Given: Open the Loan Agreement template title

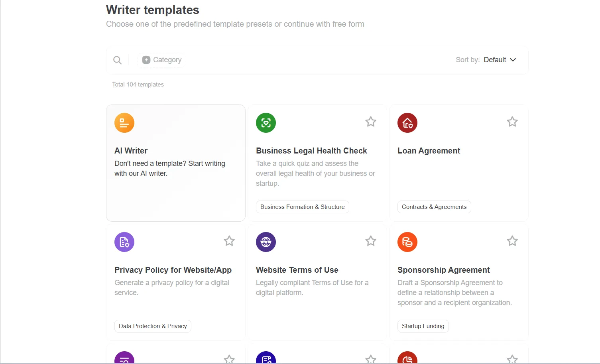Looking at the screenshot, I should (429, 151).
